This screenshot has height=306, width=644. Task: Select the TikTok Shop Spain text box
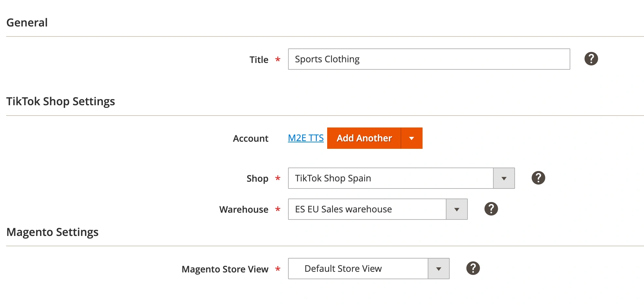(x=391, y=178)
